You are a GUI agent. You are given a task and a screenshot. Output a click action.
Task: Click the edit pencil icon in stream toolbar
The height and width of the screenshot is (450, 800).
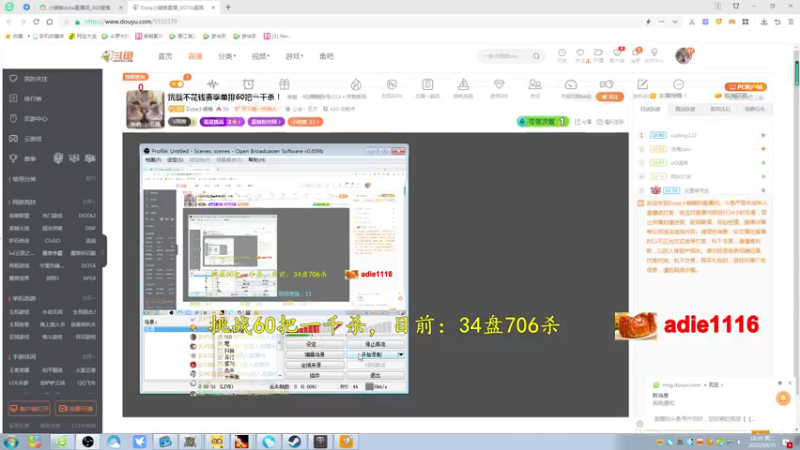(642, 84)
